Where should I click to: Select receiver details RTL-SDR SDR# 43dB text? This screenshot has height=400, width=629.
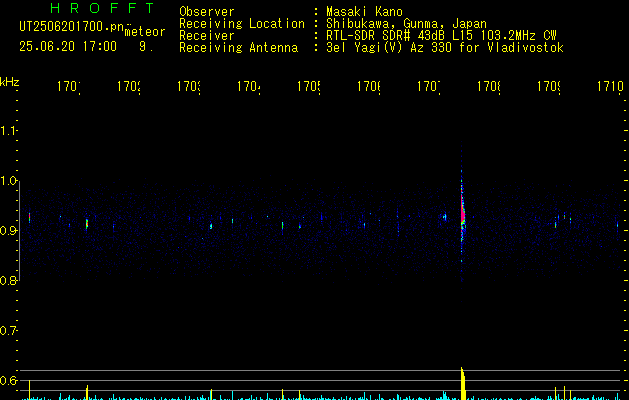(387, 36)
